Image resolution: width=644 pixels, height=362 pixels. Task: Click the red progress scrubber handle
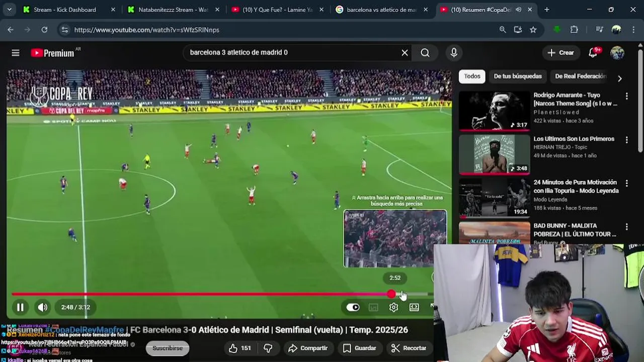[x=391, y=294]
